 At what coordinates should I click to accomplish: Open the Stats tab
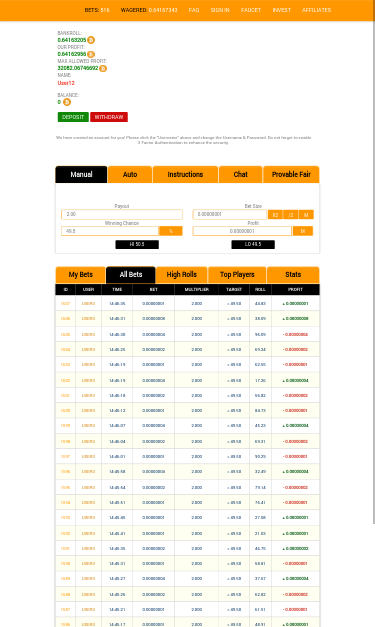point(293,275)
